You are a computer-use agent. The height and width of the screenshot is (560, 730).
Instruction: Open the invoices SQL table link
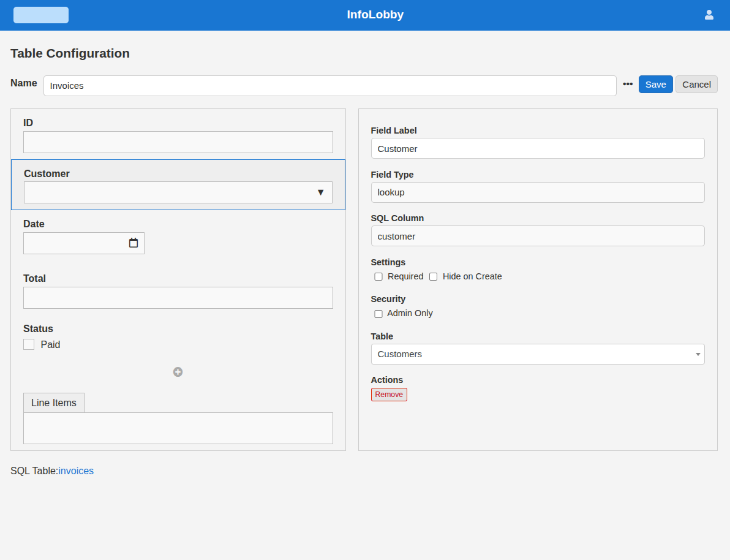(x=76, y=471)
